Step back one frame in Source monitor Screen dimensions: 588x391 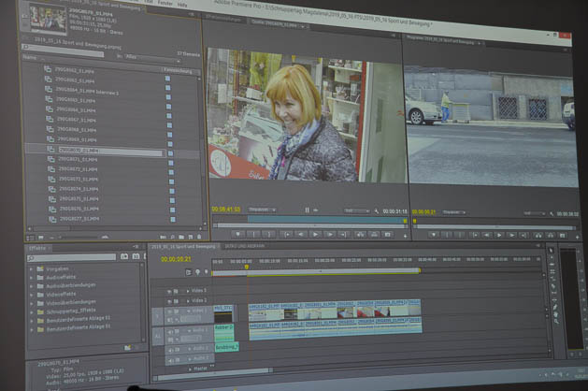[x=300, y=234]
